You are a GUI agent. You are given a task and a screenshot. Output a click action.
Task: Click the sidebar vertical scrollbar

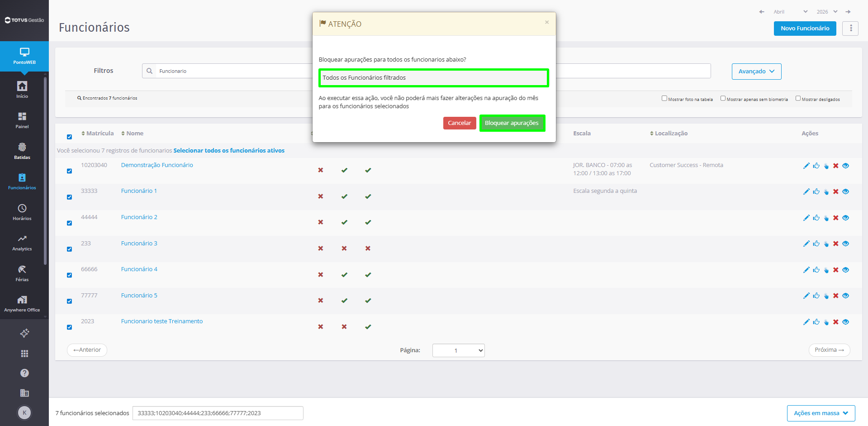pos(45,172)
